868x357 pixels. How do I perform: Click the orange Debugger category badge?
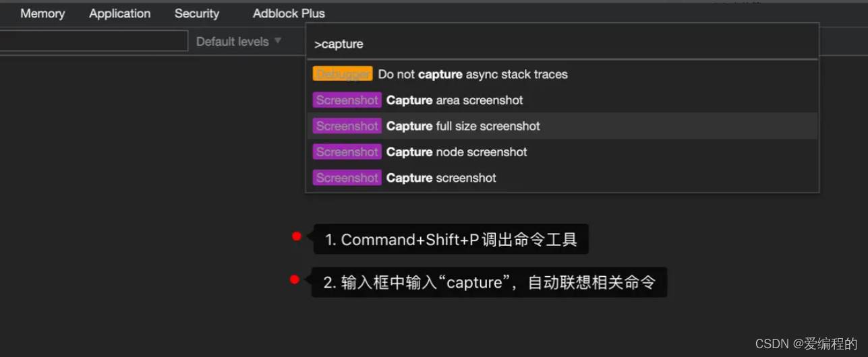pyautogui.click(x=343, y=74)
